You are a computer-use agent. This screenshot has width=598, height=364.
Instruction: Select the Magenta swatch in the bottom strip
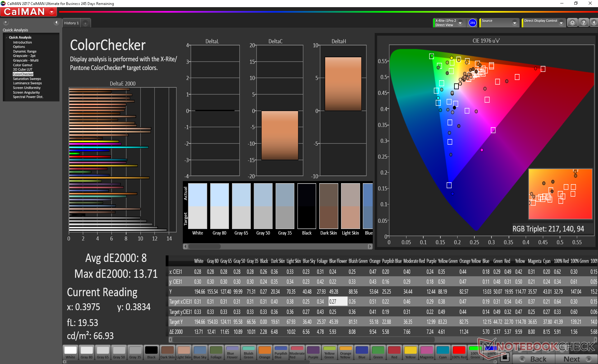(427, 352)
